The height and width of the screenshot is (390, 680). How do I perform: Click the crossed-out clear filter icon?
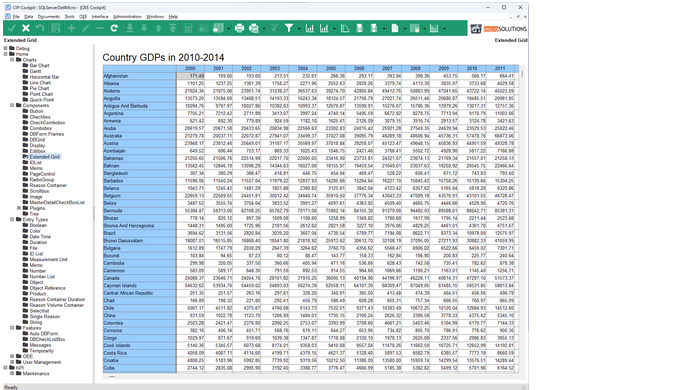tap(274, 28)
